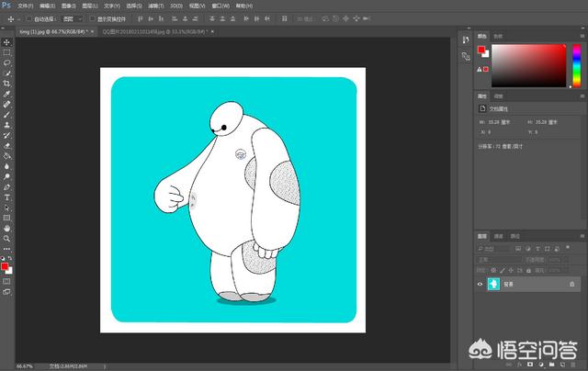
Task: Select the Hand tool
Action: [6, 229]
